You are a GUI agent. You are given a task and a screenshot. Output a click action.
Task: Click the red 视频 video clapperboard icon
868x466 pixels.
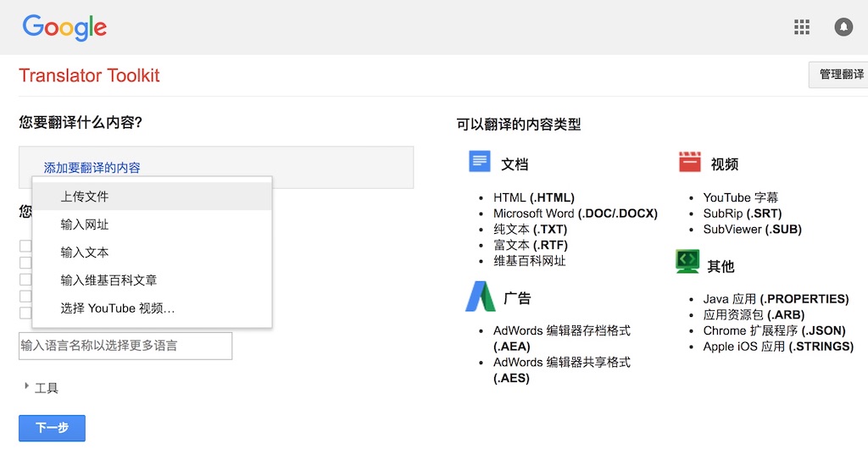[x=689, y=161]
